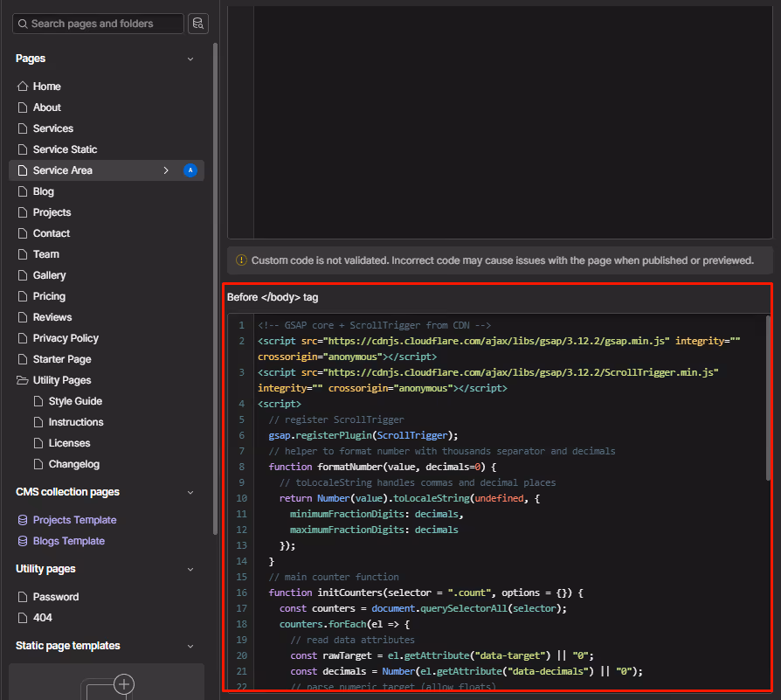Click the Password utility page icon
The image size is (781, 700).
[23, 596]
